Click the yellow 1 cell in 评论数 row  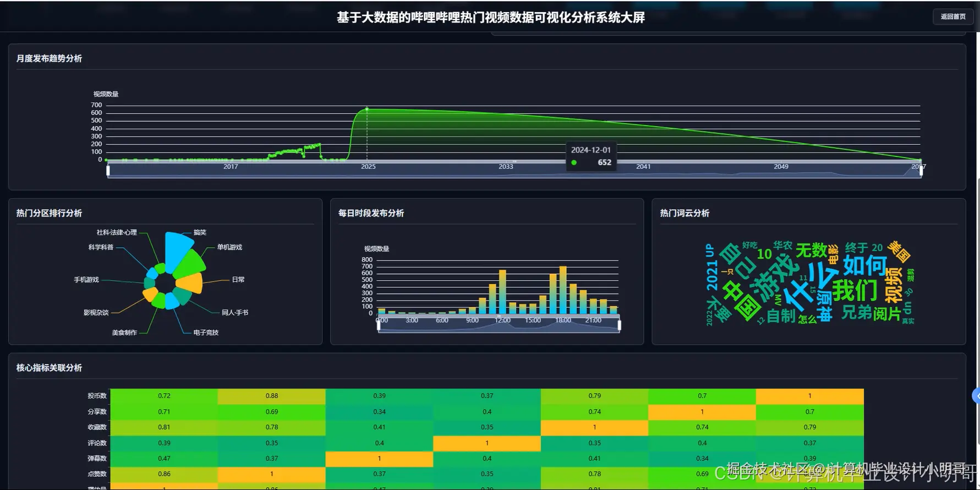(x=487, y=443)
